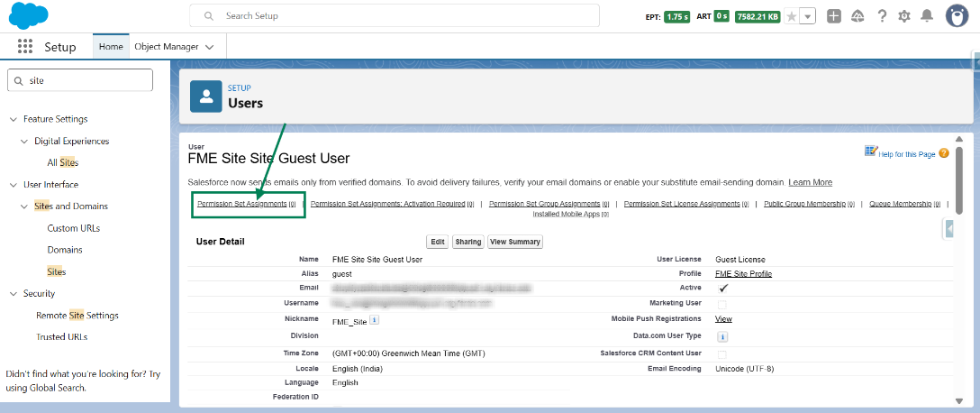Click the EPT 1.75 s indicator
Image resolution: width=980 pixels, height=413 pixels.
(x=676, y=17)
